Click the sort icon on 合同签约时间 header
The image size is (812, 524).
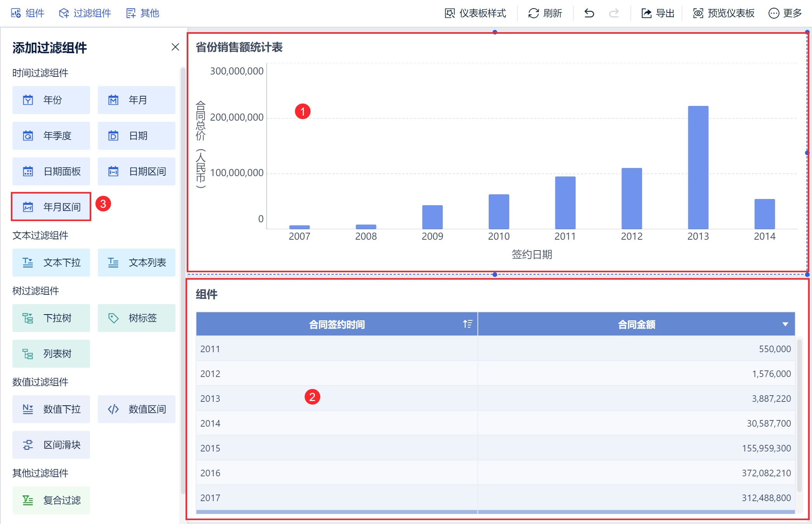[467, 324]
